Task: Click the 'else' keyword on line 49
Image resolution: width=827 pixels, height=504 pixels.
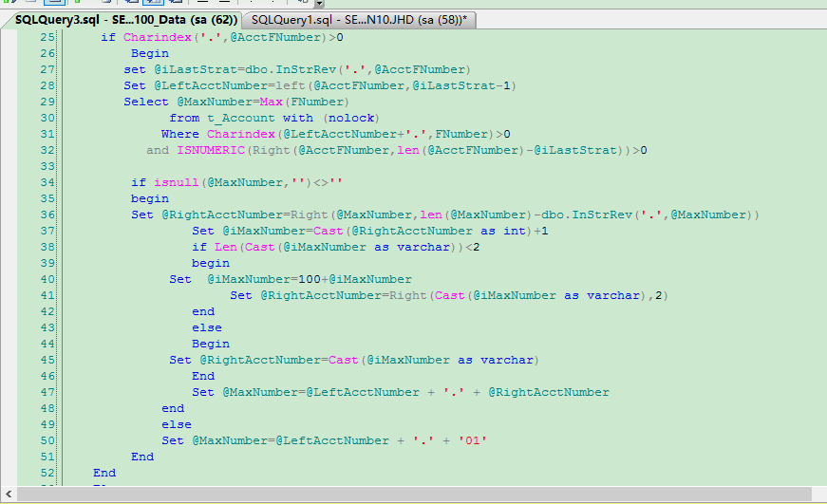Action: click(177, 424)
